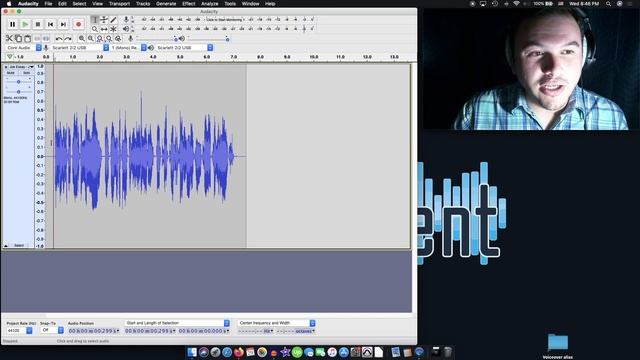The image size is (640, 360).
Task: Open Finder from the Dock
Action: 192,352
